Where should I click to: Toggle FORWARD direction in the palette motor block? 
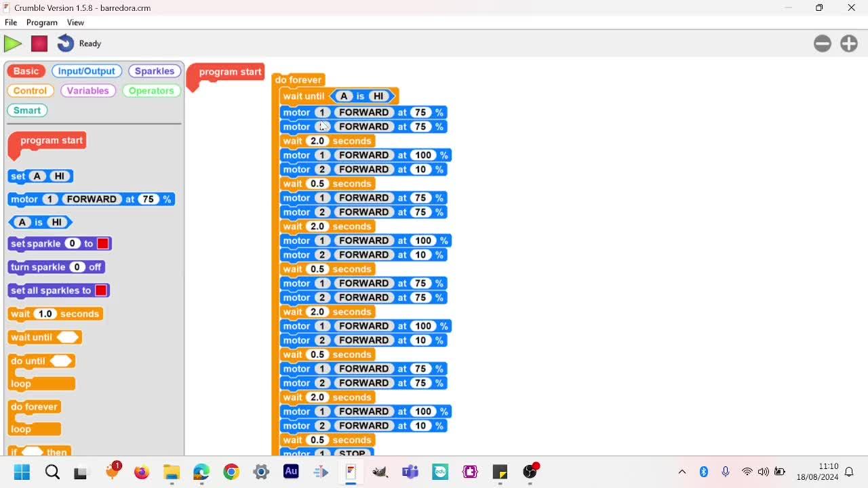pos(92,199)
